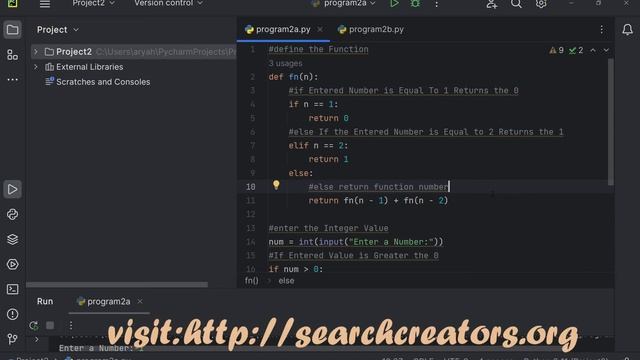Open the Structure tool window icon
Image resolution: width=640 pixels, height=360 pixels.
coord(13,55)
